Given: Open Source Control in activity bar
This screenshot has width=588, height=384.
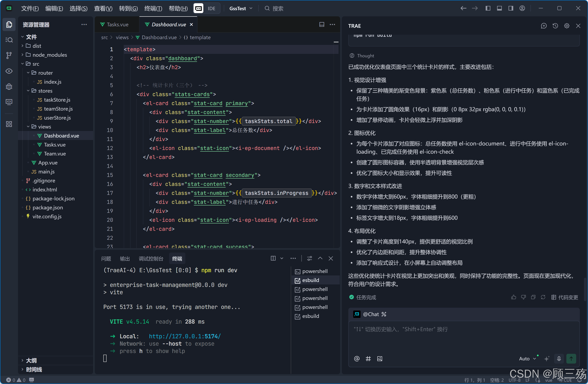Looking at the screenshot, I should 9,55.
